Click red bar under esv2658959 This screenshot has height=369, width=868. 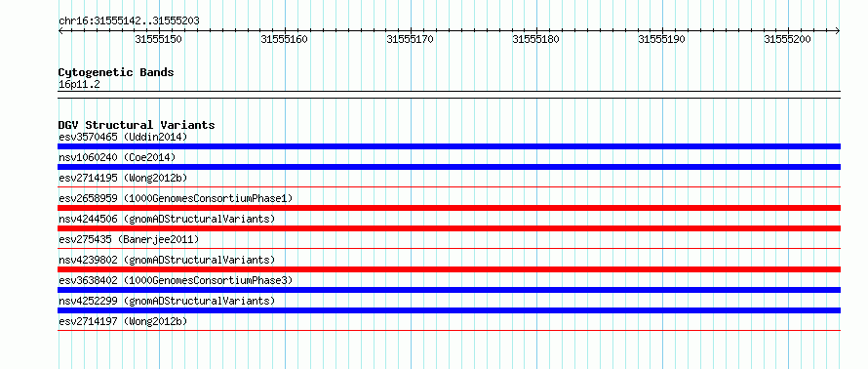pyautogui.click(x=449, y=208)
